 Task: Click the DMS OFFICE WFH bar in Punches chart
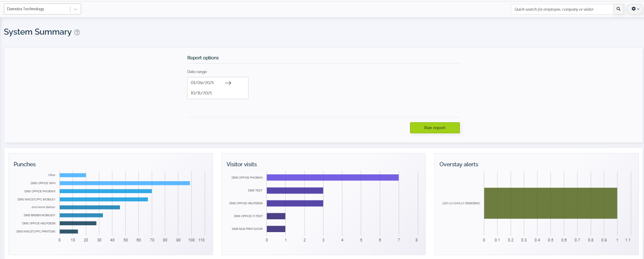pos(124,183)
